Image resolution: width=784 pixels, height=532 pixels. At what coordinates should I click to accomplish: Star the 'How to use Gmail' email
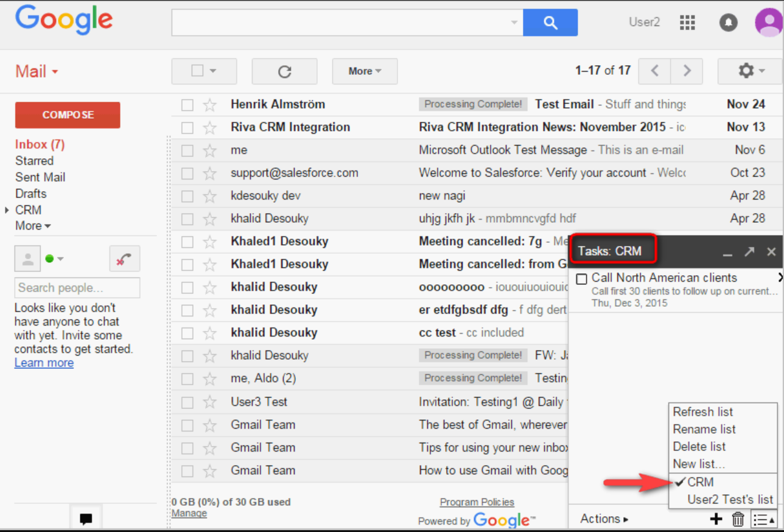tap(210, 471)
